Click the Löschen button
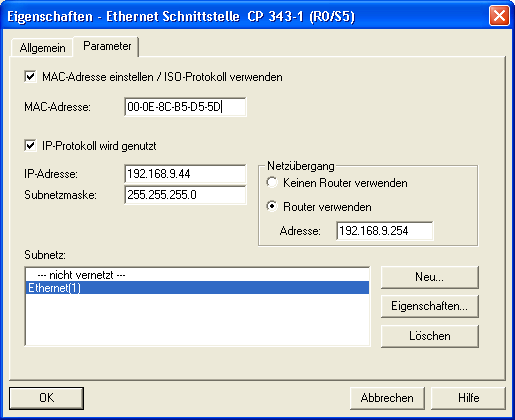The height and width of the screenshot is (420, 515). point(430,336)
